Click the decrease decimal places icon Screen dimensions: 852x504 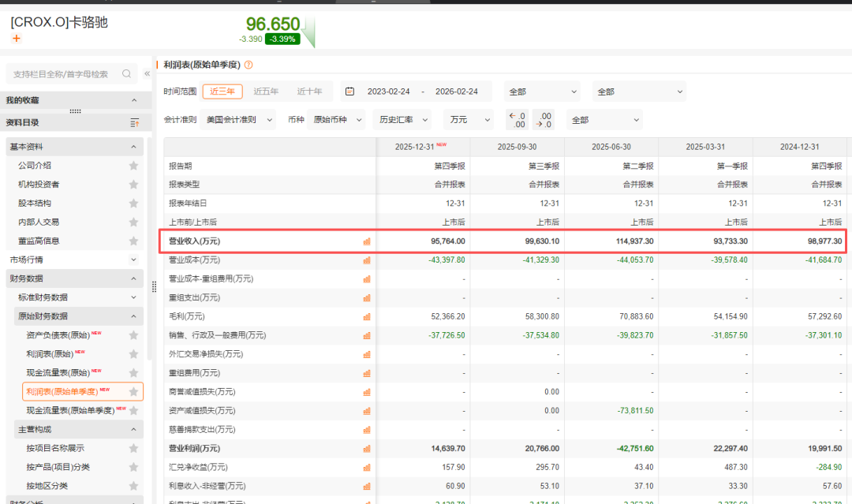tap(517, 120)
